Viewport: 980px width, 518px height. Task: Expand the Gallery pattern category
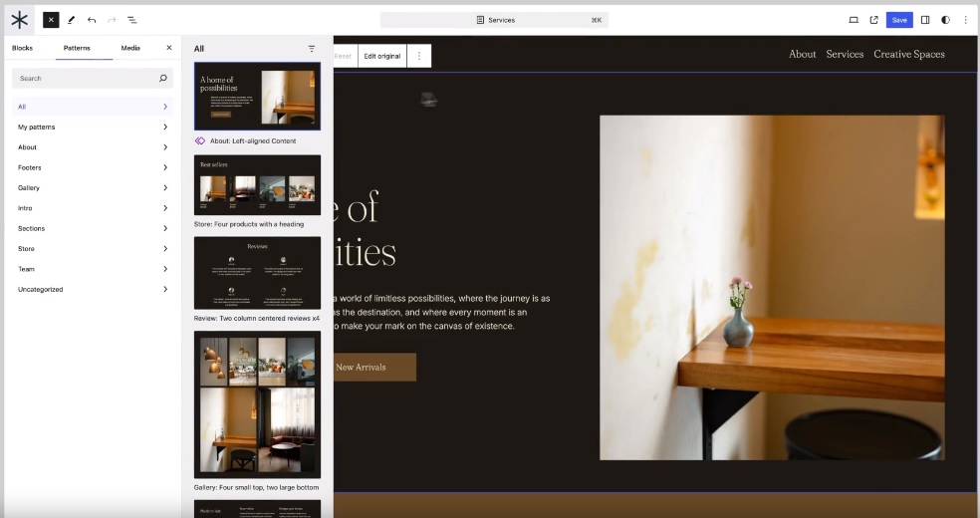[92, 187]
